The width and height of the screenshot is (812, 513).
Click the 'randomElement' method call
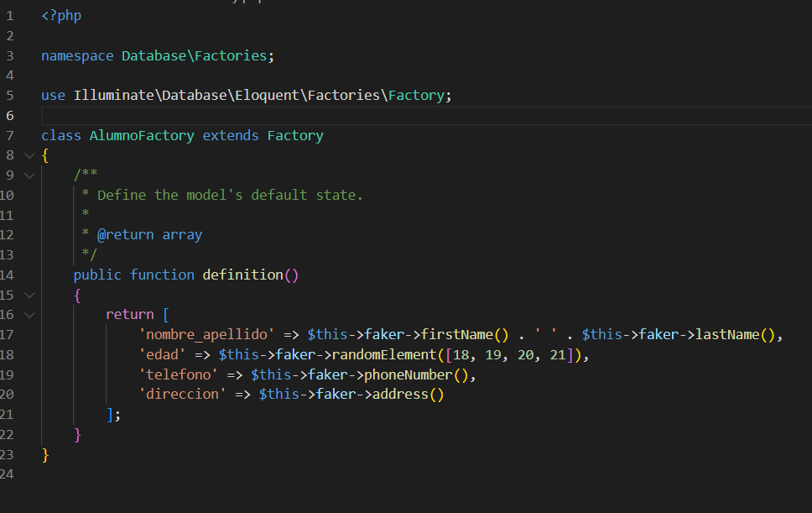coord(384,354)
